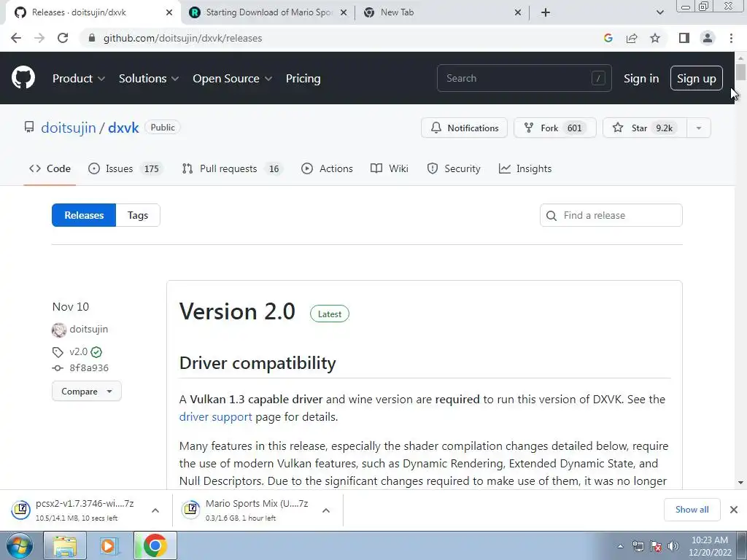Click the padlock site info icon
The image size is (747, 560).
(91, 38)
